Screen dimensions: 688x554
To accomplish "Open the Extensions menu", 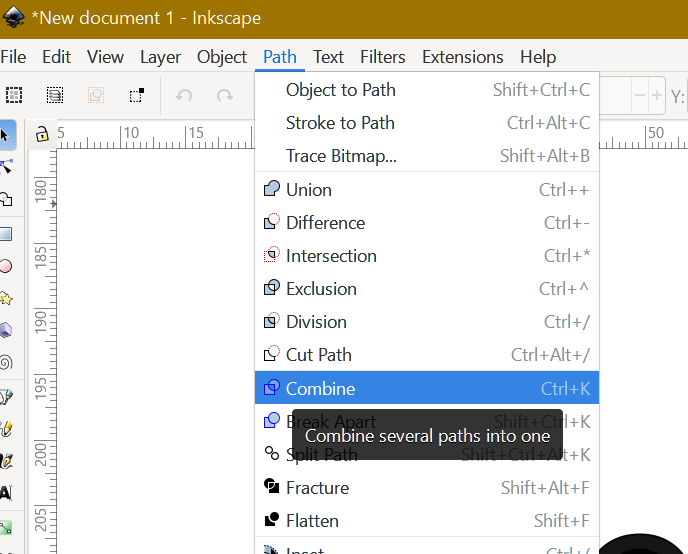I will point(463,57).
